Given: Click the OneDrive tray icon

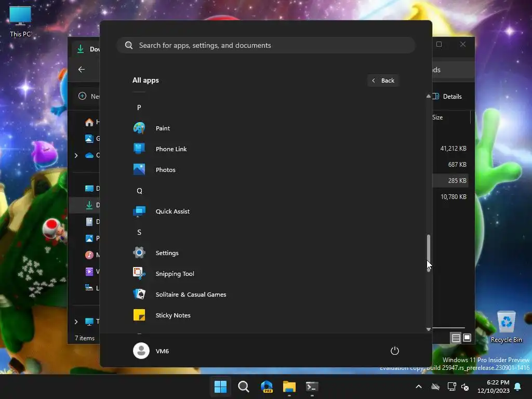Looking at the screenshot, I should 435,387.
